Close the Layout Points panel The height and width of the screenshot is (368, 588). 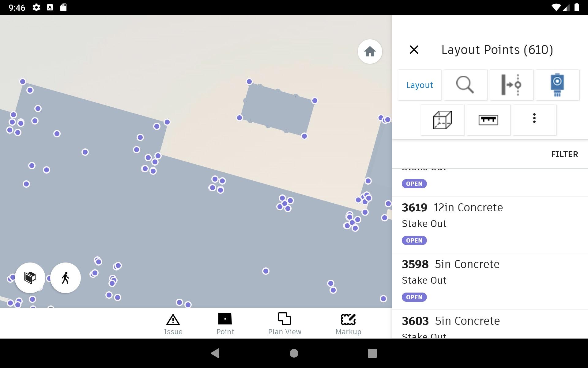414,50
